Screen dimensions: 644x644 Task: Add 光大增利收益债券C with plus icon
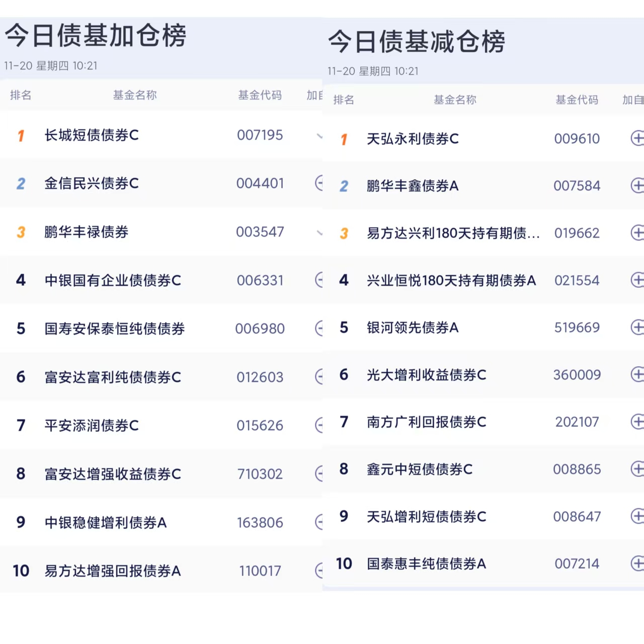(x=637, y=374)
